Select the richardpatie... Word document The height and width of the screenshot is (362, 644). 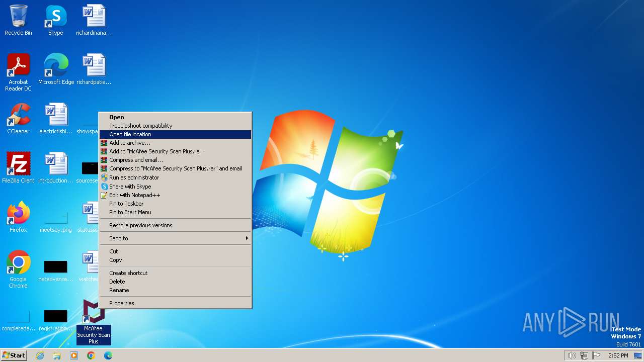(94, 69)
